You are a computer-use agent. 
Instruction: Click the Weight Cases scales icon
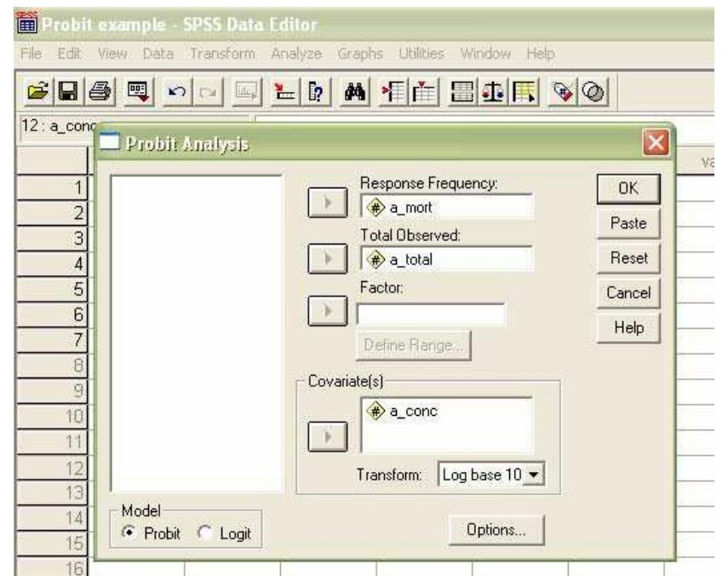pyautogui.click(x=493, y=91)
